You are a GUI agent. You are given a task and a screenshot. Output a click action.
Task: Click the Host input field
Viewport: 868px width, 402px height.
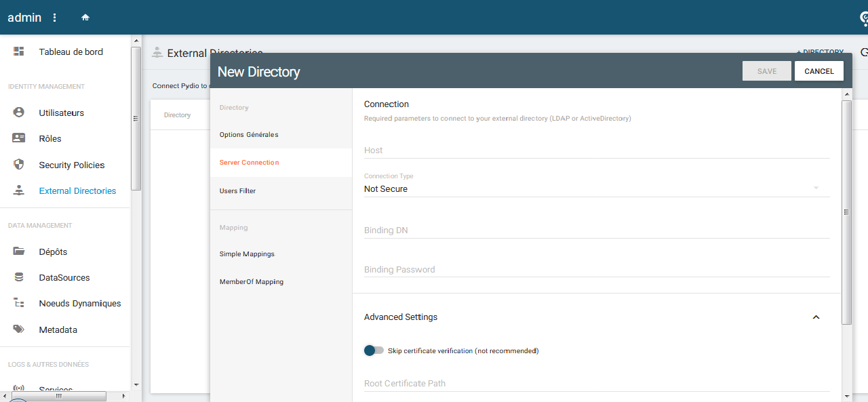(x=596, y=150)
